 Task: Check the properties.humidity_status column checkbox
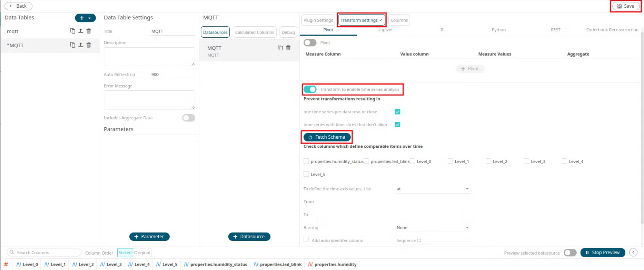(x=306, y=161)
